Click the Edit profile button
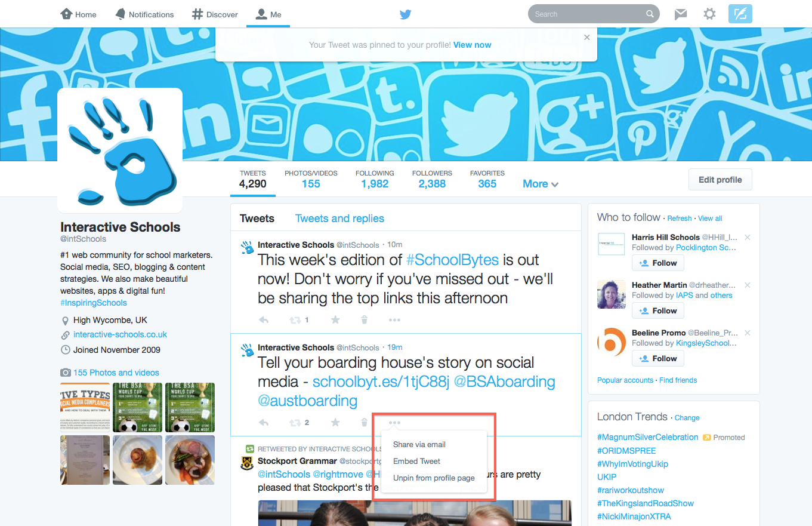 coord(720,180)
